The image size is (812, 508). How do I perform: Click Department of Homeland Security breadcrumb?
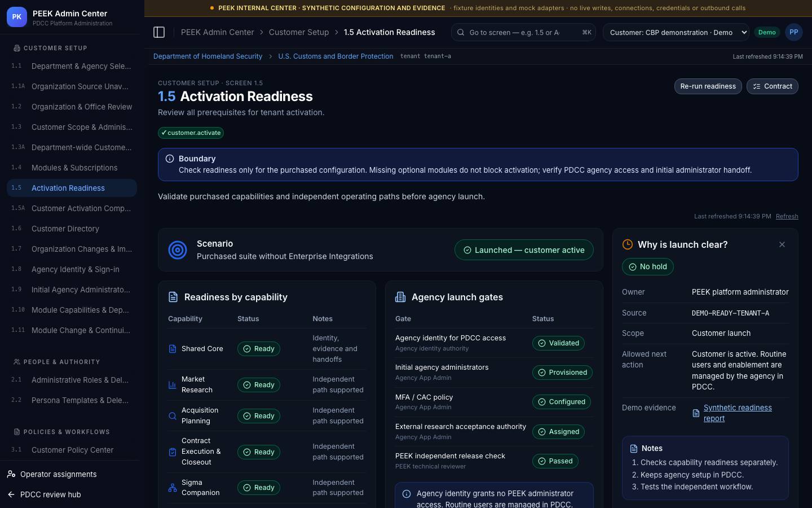[x=208, y=56]
